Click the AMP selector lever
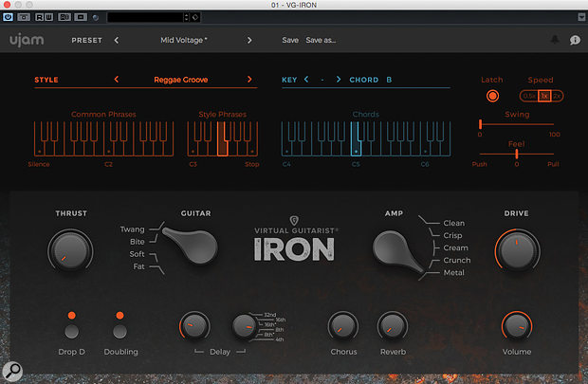 396,250
